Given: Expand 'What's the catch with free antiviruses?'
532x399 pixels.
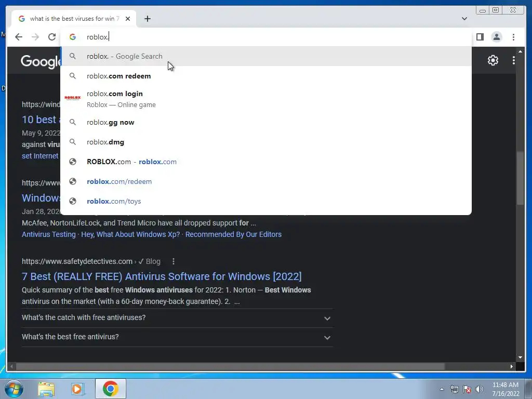Looking at the screenshot, I should click(177, 318).
